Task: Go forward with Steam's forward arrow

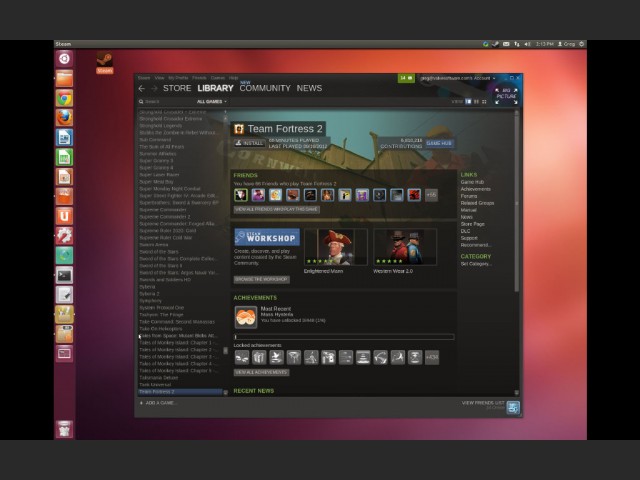Action: 154,88
